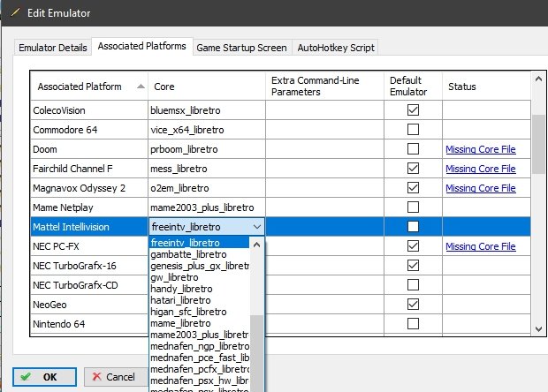Screen dimensions: 548x392
Task: Uncheck Default Emulator for NEC PC-FX
Action: pos(413,246)
